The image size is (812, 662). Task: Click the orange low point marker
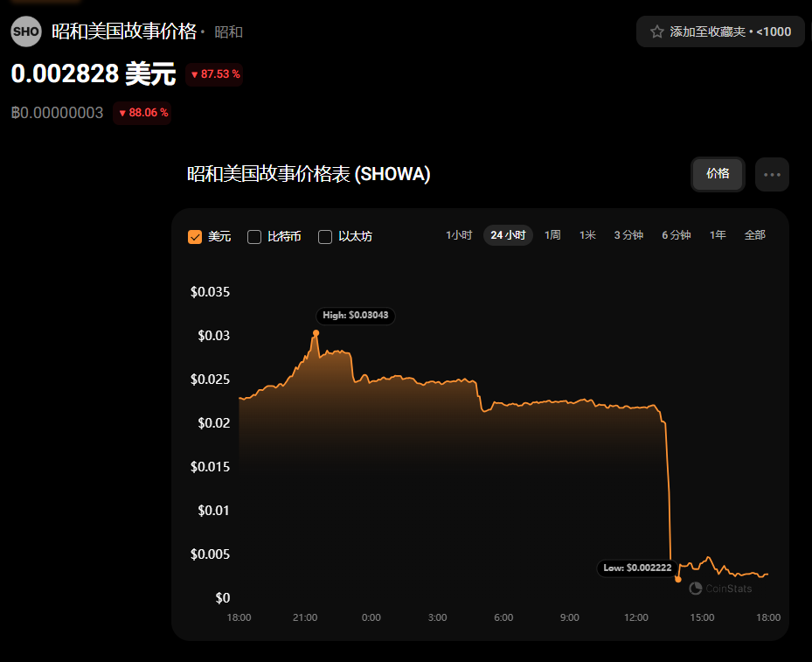pos(678,579)
